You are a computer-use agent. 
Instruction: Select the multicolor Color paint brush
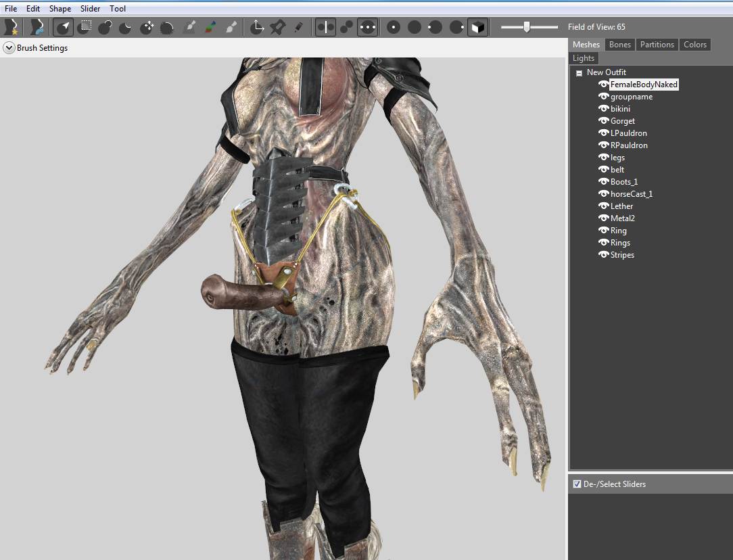(211, 27)
